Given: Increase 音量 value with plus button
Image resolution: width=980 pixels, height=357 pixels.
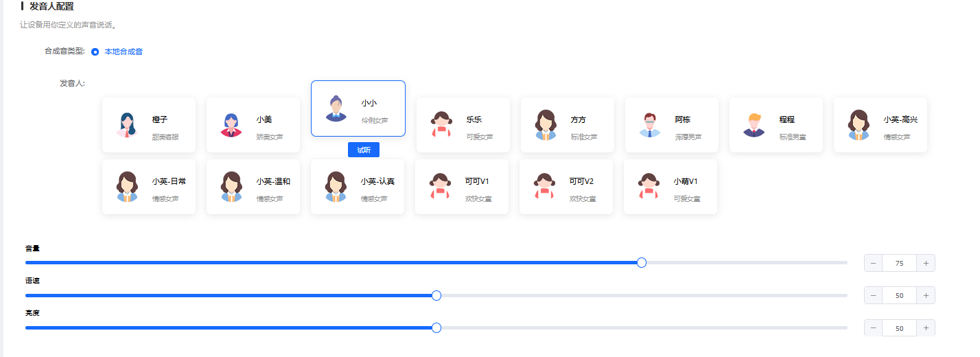Looking at the screenshot, I should [x=926, y=263].
